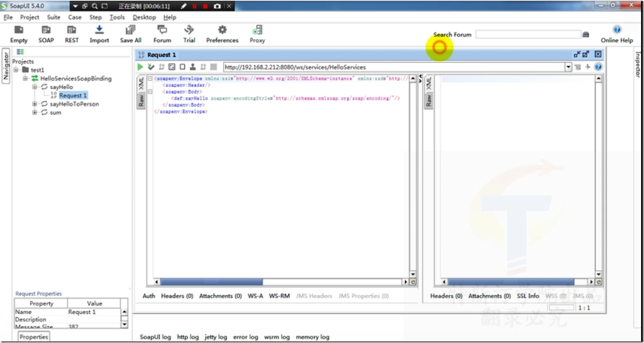Click the Properties button at bottom left

point(34,337)
